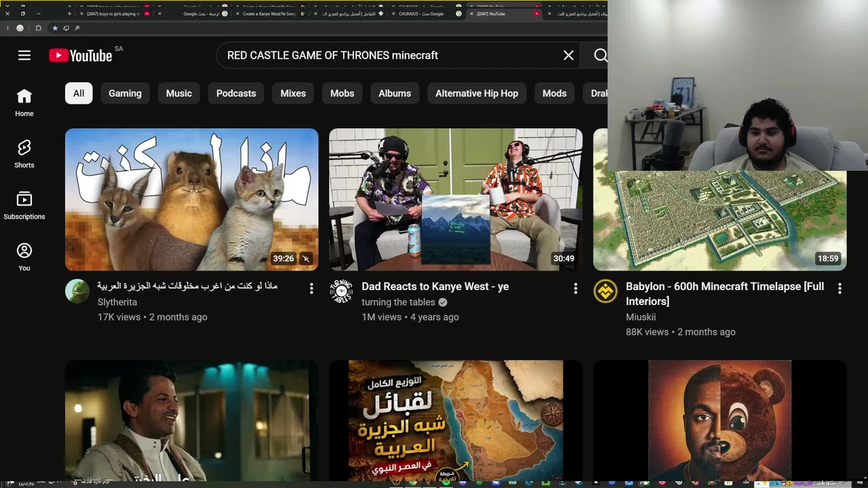Switch to the Create a Kanye West/Ye Song tab
Image resolution: width=868 pixels, height=488 pixels.
coord(271,14)
